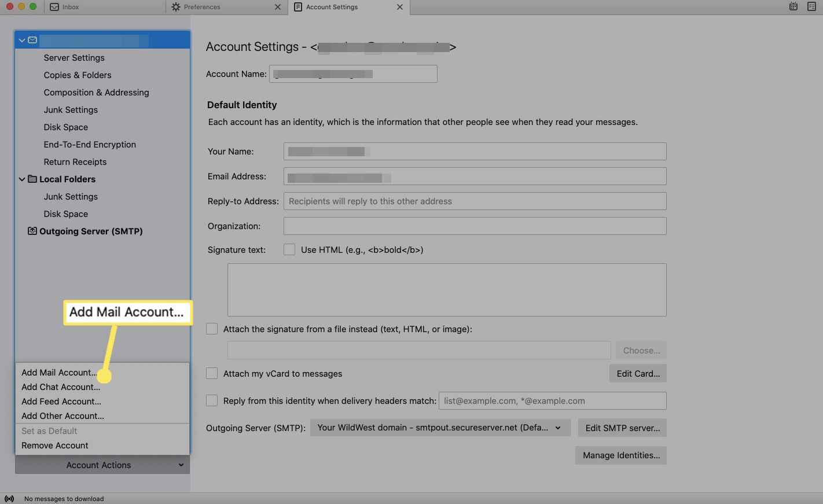The image size is (823, 504).
Task: Click the Edit Card... button
Action: point(638,373)
